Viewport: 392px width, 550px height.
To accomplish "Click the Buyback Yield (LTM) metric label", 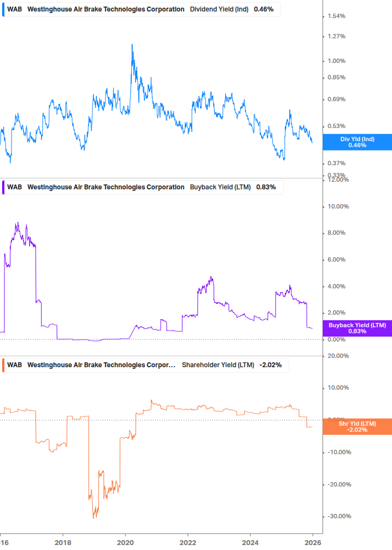I will point(220,187).
